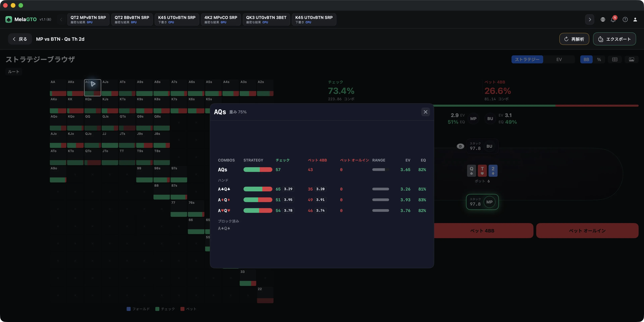This screenshot has height=322, width=644.
Task: Toggle the EV view mode
Action: pyautogui.click(x=559, y=60)
